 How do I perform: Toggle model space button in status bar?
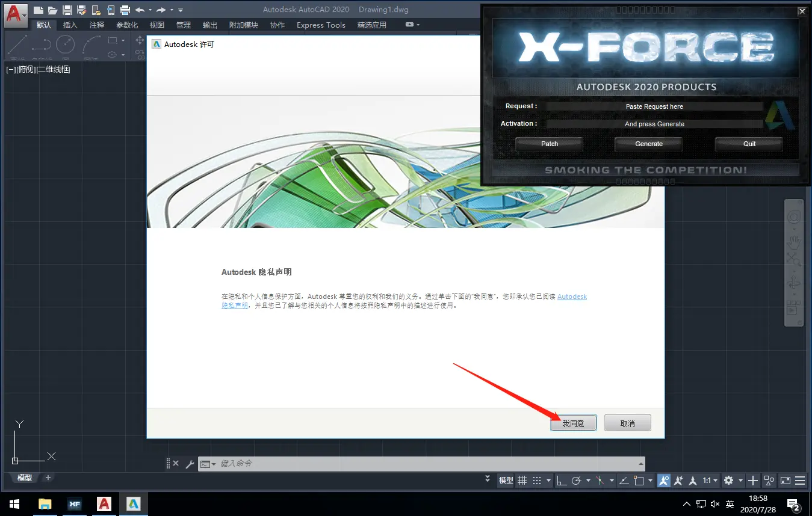pyautogui.click(x=506, y=481)
